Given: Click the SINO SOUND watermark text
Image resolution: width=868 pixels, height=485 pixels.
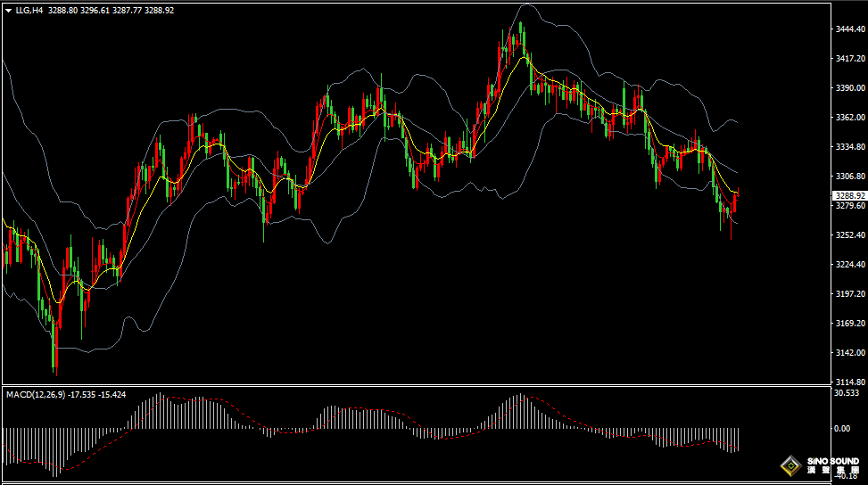Looking at the screenshot, I should tap(832, 462).
